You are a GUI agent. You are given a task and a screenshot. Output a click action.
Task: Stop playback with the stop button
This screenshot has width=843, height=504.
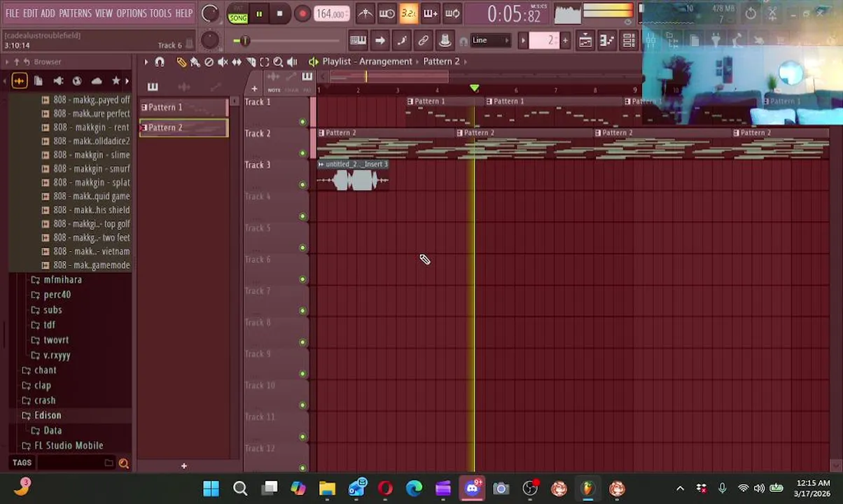(x=280, y=14)
